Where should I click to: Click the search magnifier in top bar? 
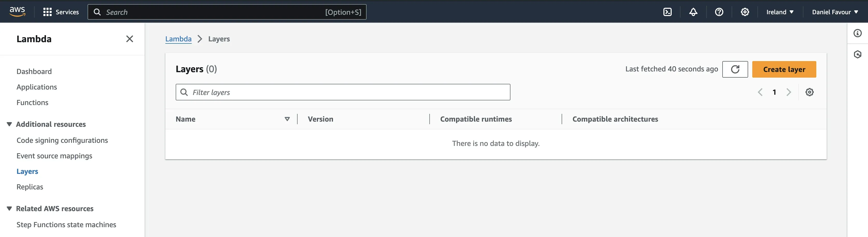click(97, 12)
